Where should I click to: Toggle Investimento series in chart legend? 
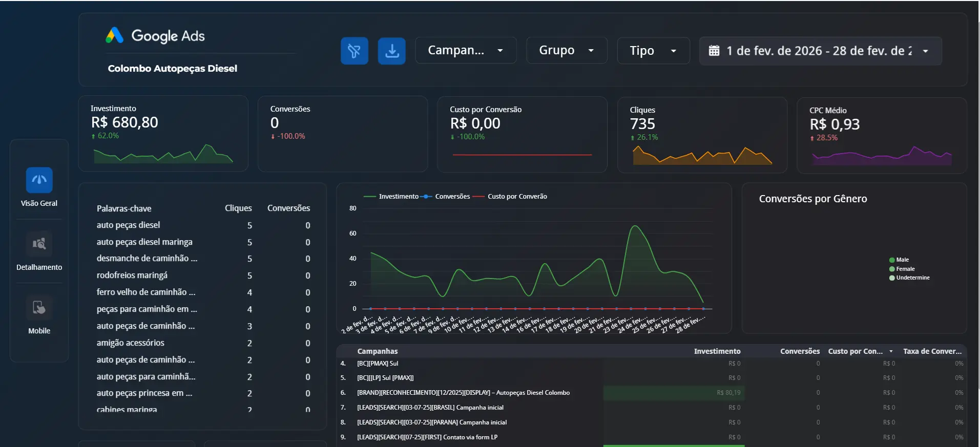tap(398, 197)
